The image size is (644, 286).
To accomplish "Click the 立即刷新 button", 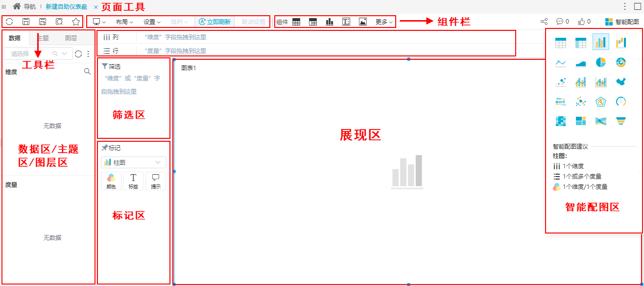I will pos(215,22).
